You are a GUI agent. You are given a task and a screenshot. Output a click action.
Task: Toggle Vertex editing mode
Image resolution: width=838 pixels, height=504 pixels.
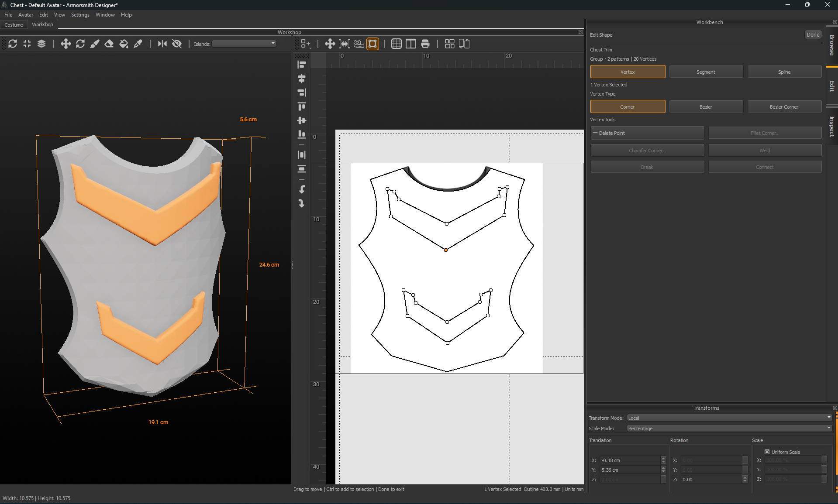(628, 72)
